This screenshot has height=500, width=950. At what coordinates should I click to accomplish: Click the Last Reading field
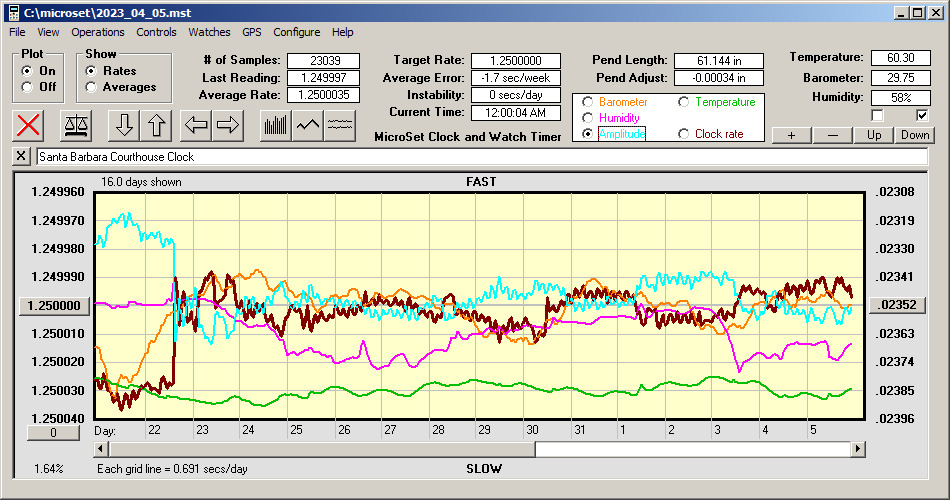pyautogui.click(x=324, y=78)
